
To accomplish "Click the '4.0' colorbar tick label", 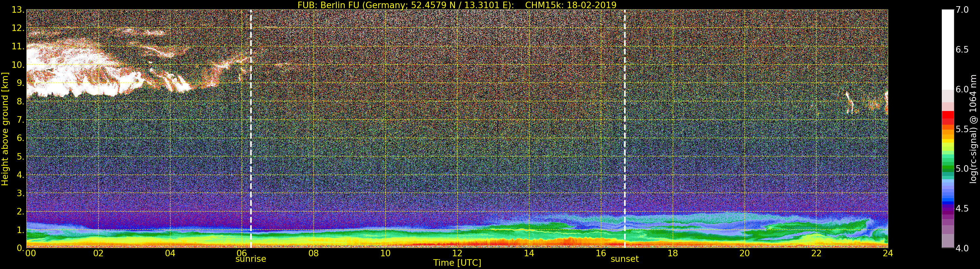I will pos(962,248).
